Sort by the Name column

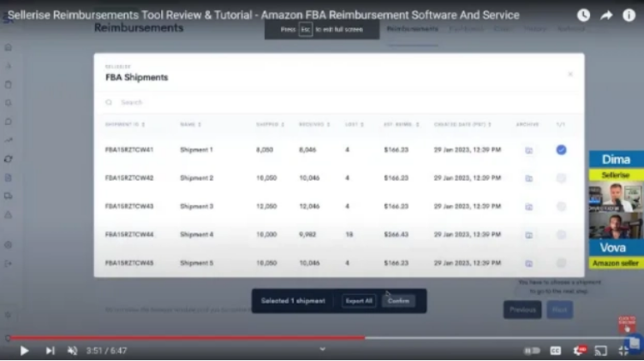tap(191, 124)
